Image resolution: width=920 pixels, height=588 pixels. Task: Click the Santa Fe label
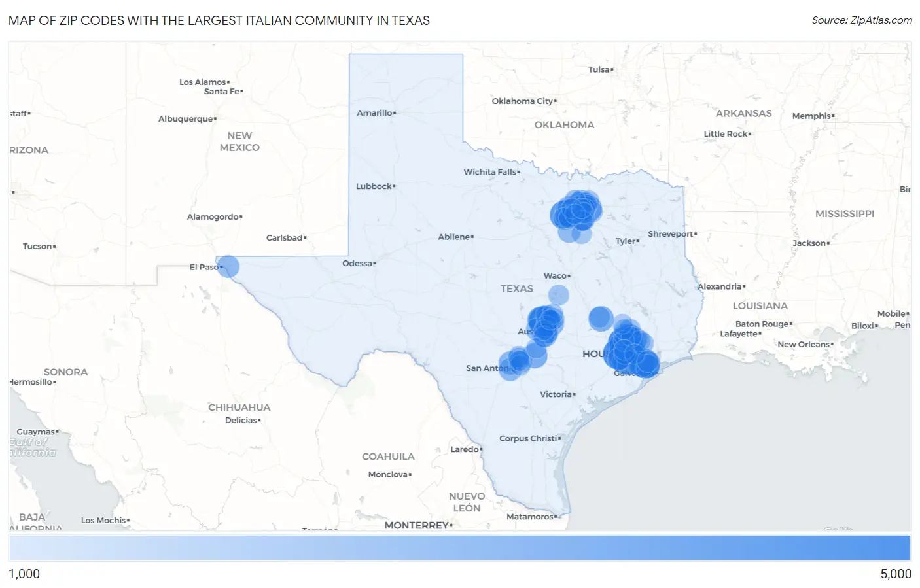222,92
